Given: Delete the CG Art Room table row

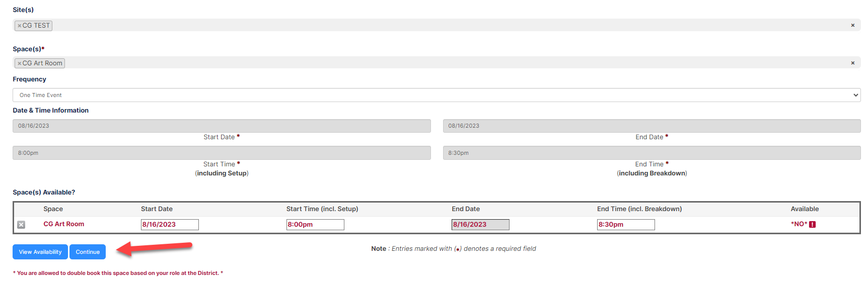Looking at the screenshot, I should pyautogui.click(x=21, y=225).
